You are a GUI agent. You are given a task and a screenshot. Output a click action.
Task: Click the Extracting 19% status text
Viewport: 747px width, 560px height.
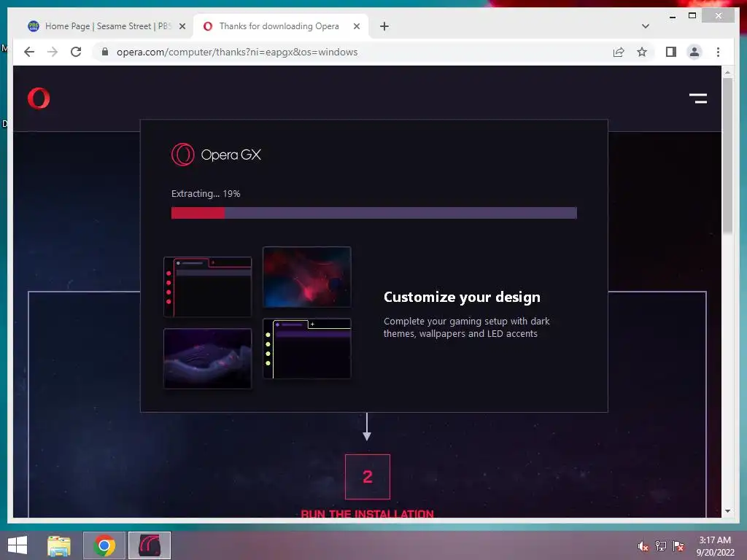coord(206,194)
